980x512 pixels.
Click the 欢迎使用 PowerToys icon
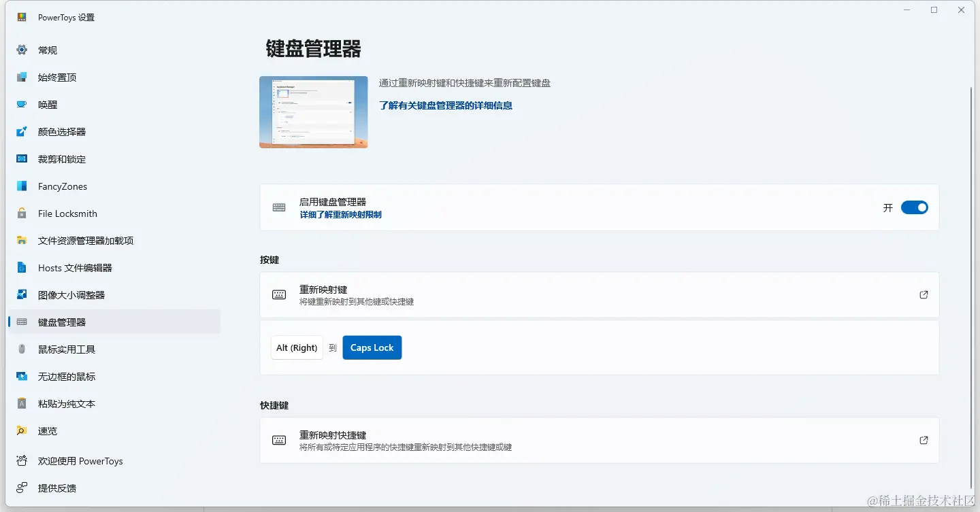(22, 461)
